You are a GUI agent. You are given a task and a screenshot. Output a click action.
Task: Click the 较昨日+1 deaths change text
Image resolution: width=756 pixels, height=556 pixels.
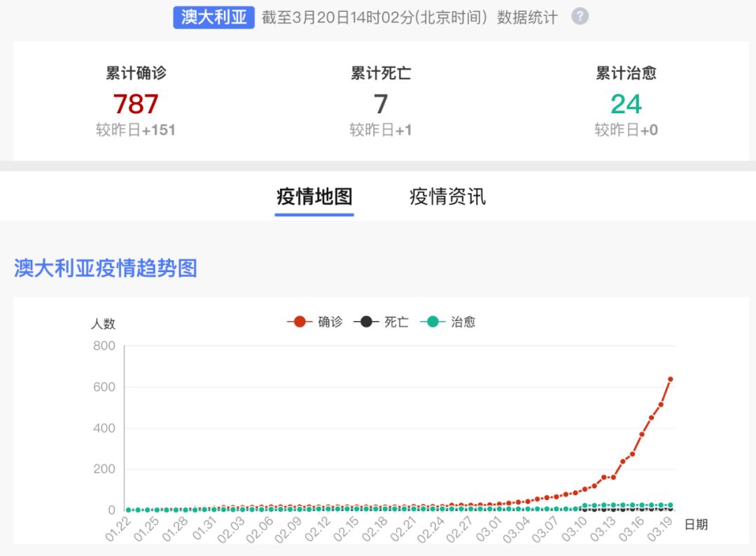pyautogui.click(x=380, y=130)
